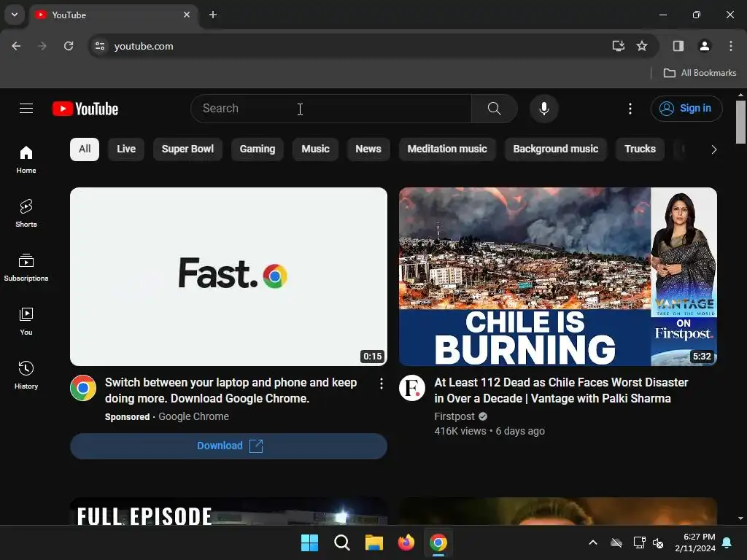The image size is (747, 560).
Task: Click Chrome icon in taskbar
Action: (x=438, y=542)
